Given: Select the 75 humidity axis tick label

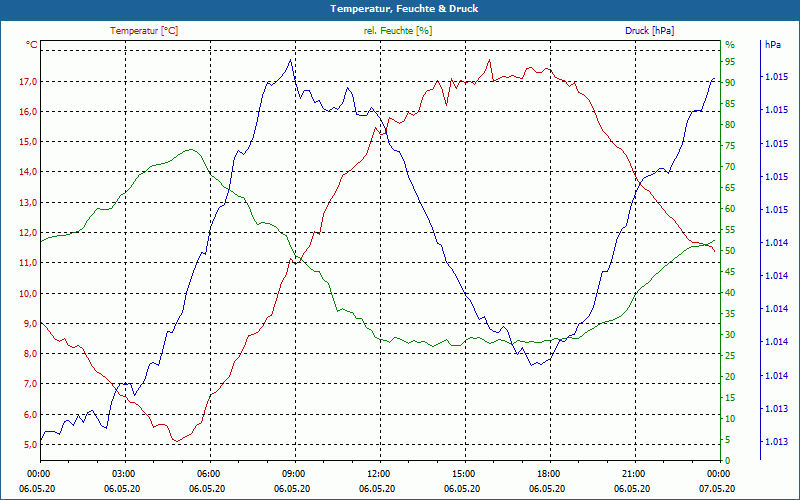Looking at the screenshot, I should [x=730, y=145].
